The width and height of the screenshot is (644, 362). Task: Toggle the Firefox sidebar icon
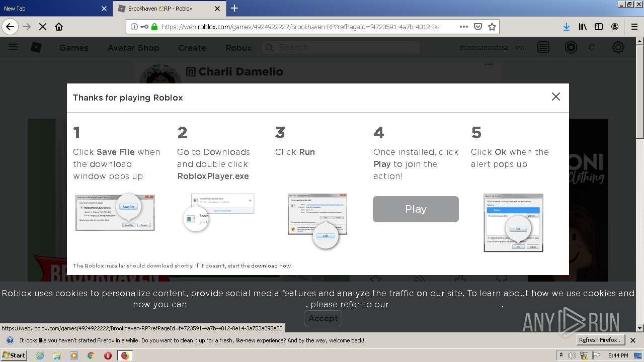pyautogui.click(x=599, y=27)
